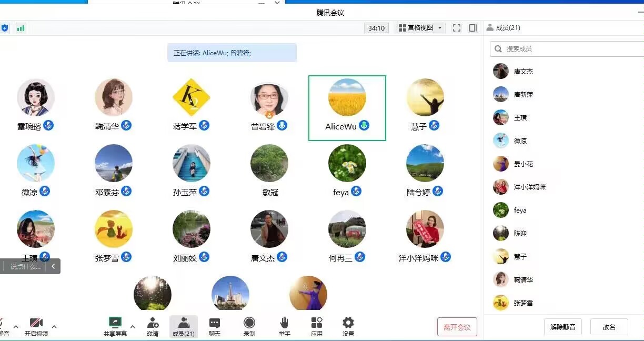The image size is (644, 341).
Task: Select the 成员(21) members tab in toolbar
Action: [x=183, y=326]
